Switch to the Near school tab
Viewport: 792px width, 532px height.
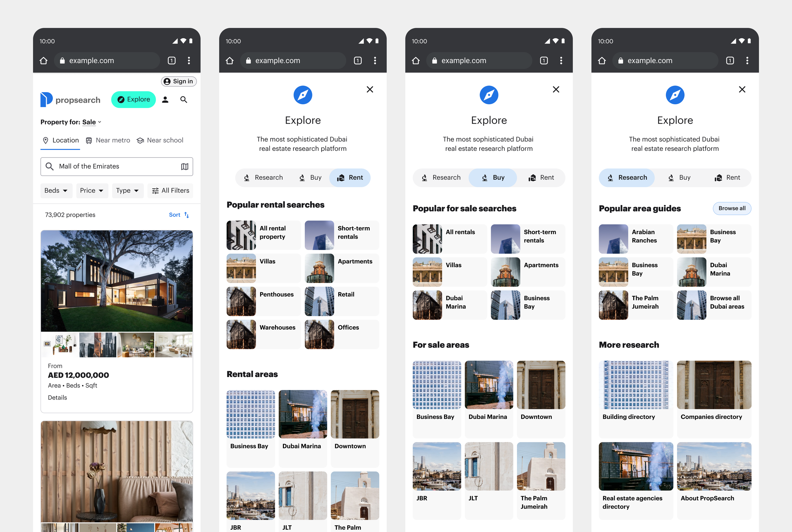[160, 140]
